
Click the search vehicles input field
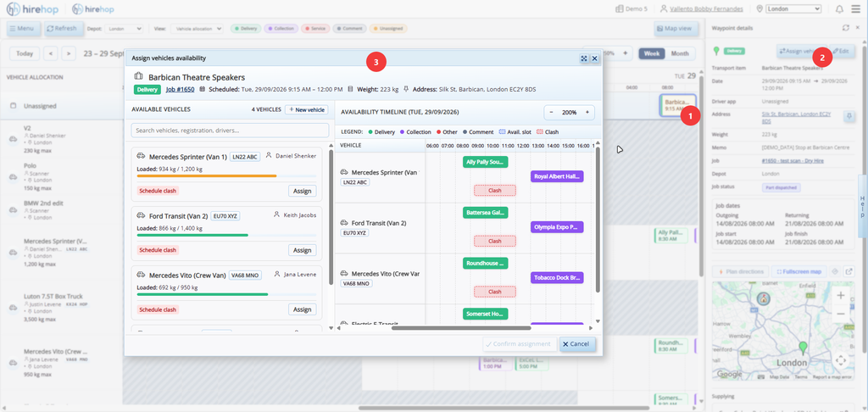230,131
